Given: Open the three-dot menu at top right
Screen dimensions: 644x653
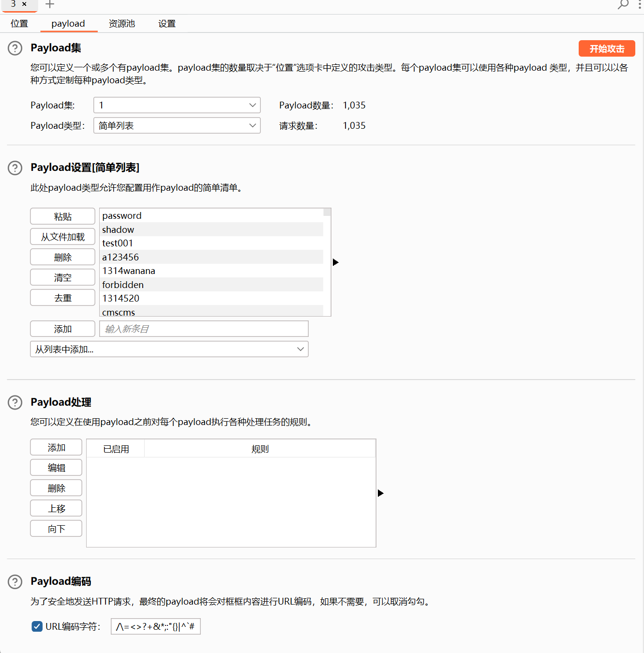Looking at the screenshot, I should click(x=639, y=5).
